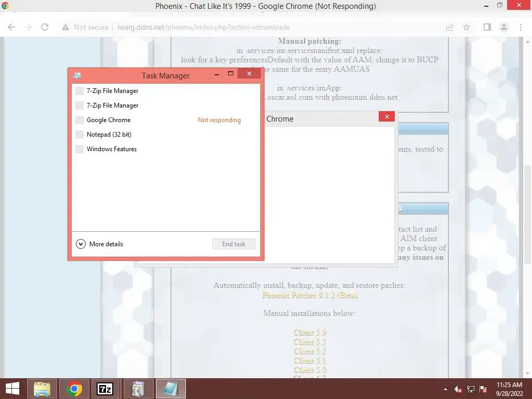
Task: Open Phoenix Patcher 0.1.2 (Beta) link
Action: 310,295
